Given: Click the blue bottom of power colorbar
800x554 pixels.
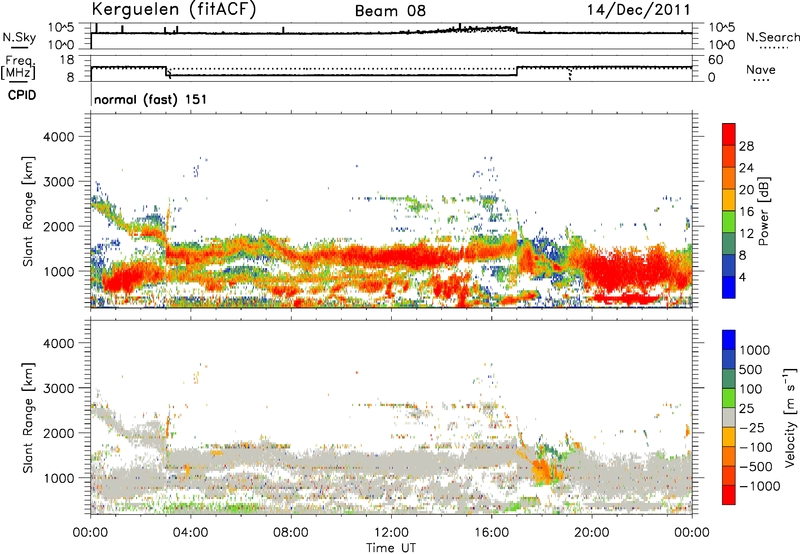Looking at the screenshot, I should click(729, 287).
